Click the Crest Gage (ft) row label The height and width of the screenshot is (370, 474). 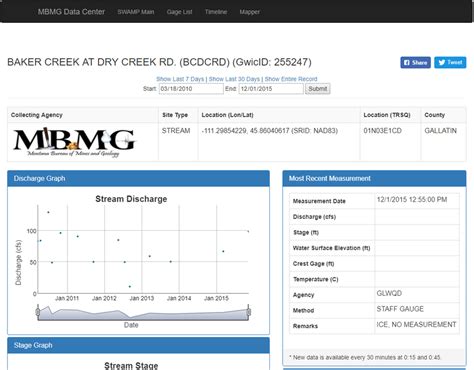click(313, 264)
